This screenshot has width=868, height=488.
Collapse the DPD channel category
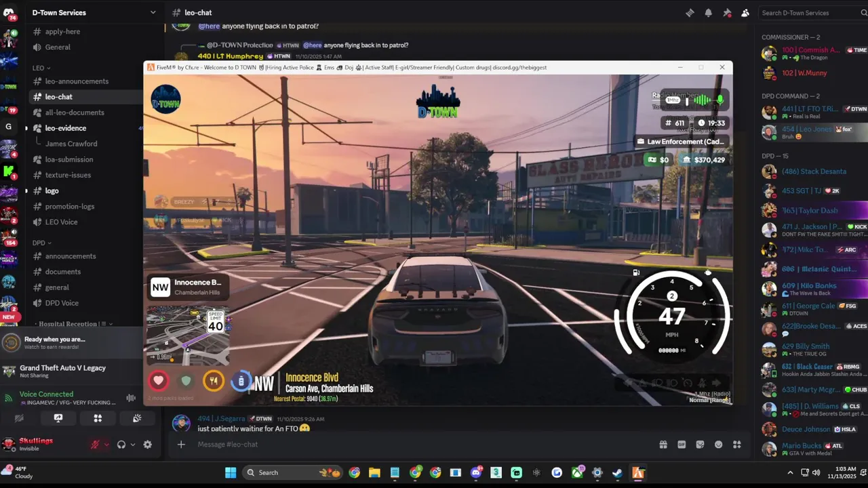[x=42, y=243]
